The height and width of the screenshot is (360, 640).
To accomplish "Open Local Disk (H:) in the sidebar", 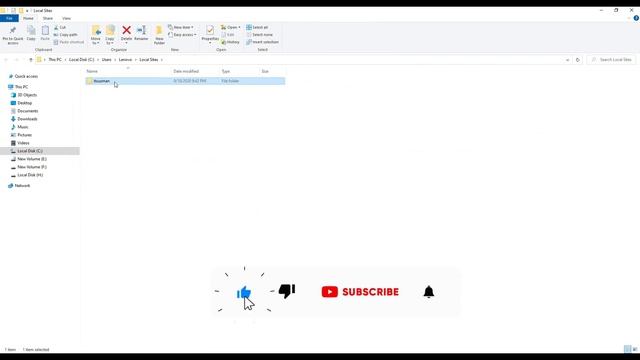I will pyautogui.click(x=30, y=175).
